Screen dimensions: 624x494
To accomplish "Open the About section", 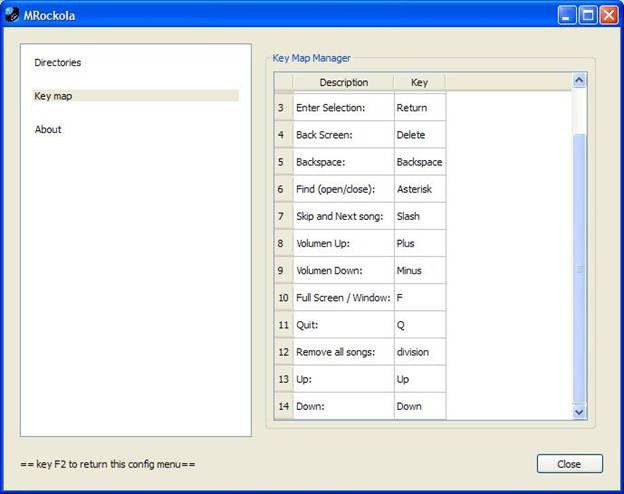I will click(48, 129).
